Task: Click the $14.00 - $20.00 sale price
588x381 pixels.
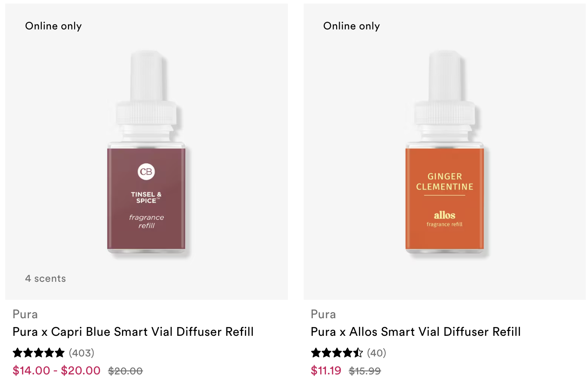Action: [x=57, y=370]
